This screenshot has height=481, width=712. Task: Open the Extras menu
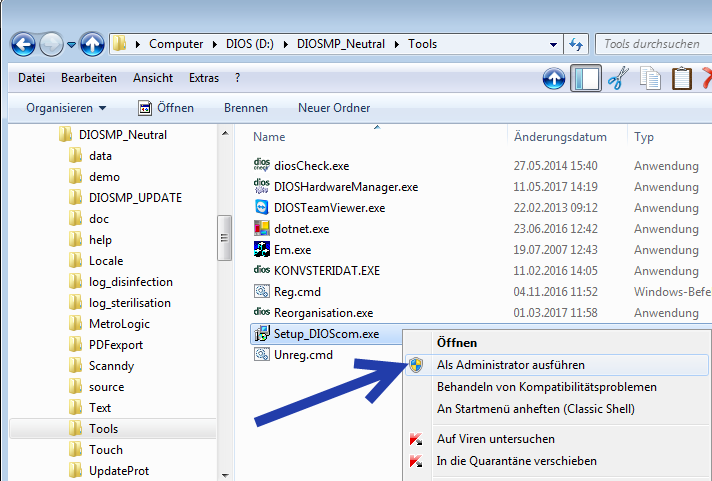pyautogui.click(x=204, y=78)
